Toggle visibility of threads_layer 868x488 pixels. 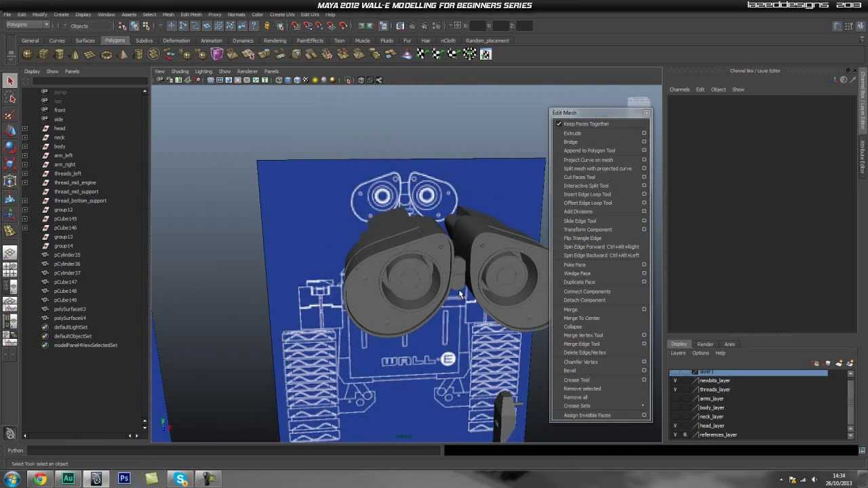coord(675,390)
